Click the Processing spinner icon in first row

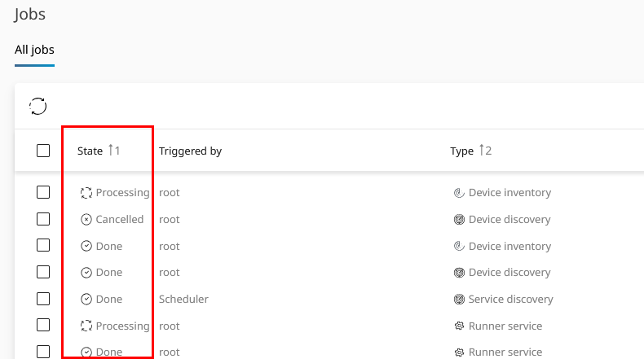[86, 193]
